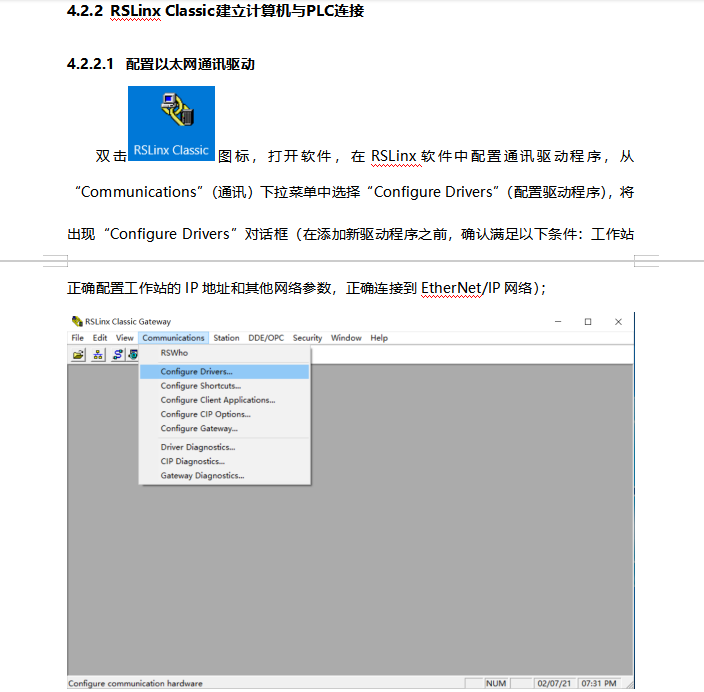Screen dimensions: 704x692
Task: Choose Configure Gateway... menu entry
Action: [x=224, y=428]
